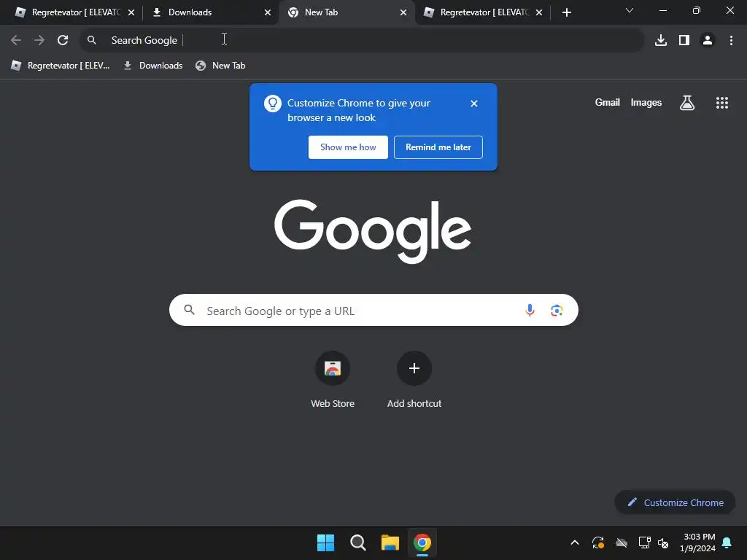Focus the Search Google or type a URL box
The width and height of the screenshot is (747, 560).
(373, 311)
